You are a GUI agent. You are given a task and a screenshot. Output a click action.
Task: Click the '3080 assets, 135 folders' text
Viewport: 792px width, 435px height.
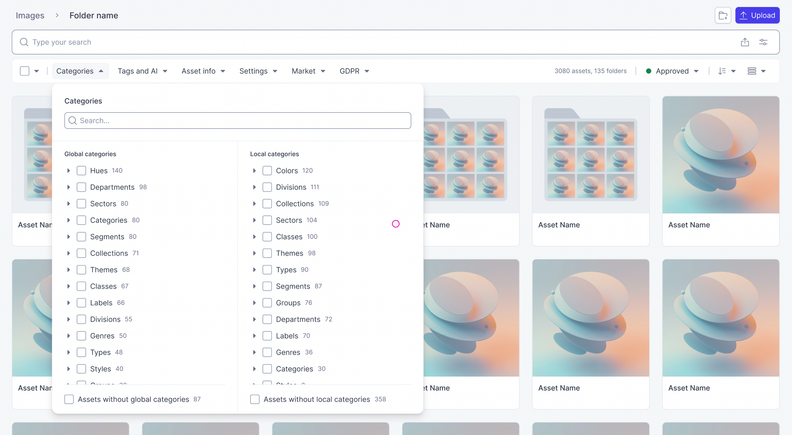tap(590, 71)
